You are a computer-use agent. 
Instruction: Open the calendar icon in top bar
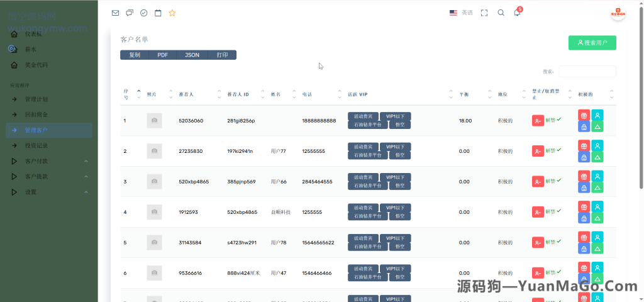coord(158,13)
